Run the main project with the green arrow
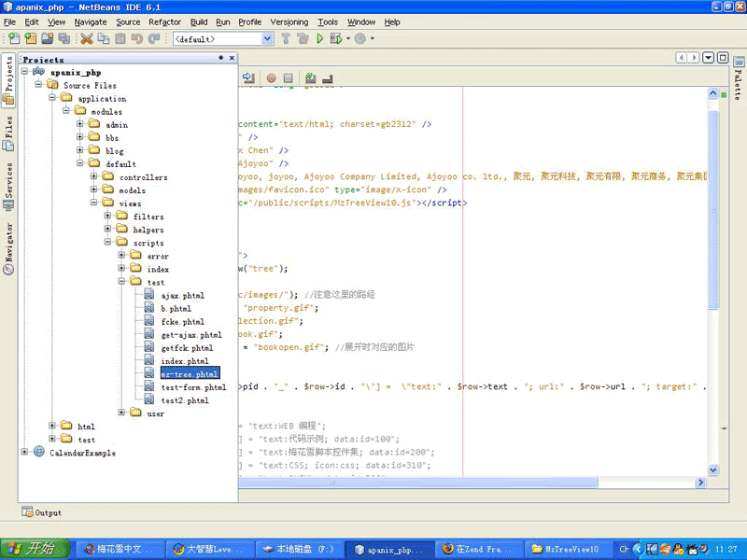This screenshot has height=560, width=747. (x=319, y=38)
